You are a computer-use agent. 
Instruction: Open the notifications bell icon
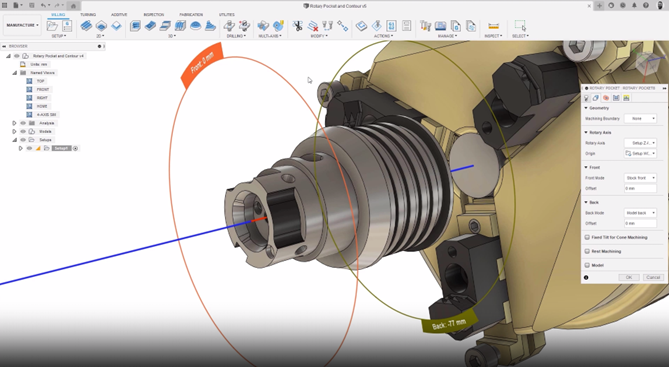(x=634, y=6)
